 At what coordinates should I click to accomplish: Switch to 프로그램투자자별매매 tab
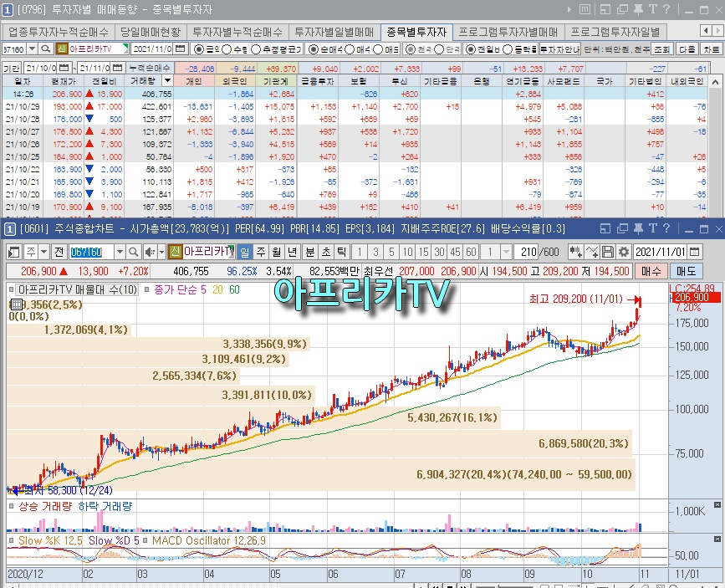[508, 32]
